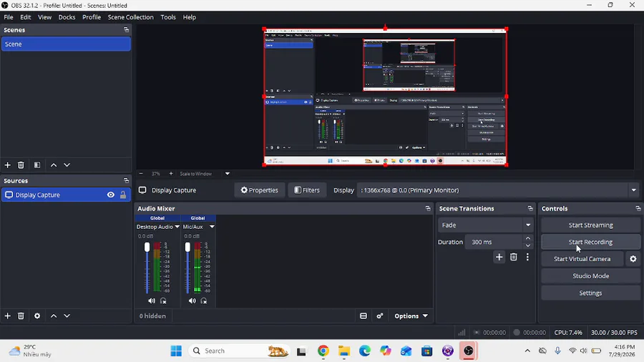Open source Properties button

point(260,190)
